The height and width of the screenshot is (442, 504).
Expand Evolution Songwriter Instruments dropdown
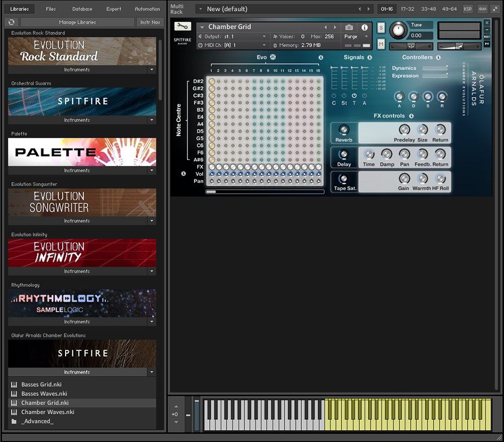coord(152,221)
